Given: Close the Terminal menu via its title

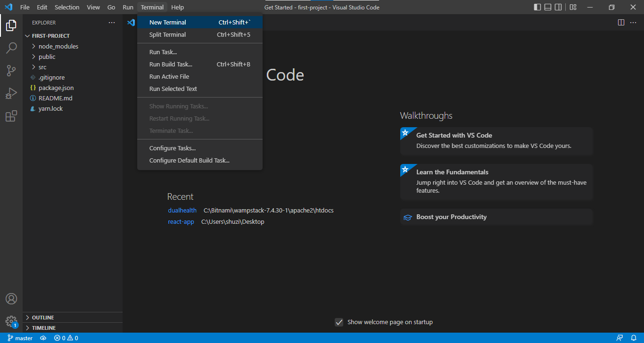Looking at the screenshot, I should pyautogui.click(x=152, y=7).
